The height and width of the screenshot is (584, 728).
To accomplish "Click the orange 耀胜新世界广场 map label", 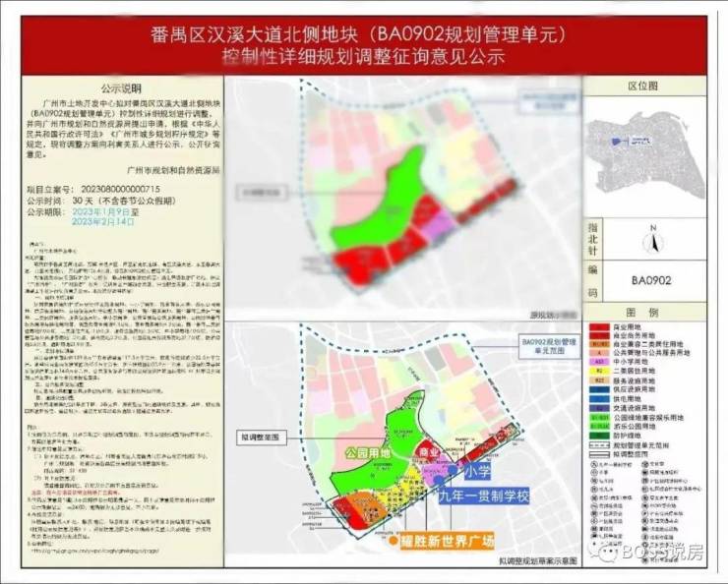I will pos(447,541).
